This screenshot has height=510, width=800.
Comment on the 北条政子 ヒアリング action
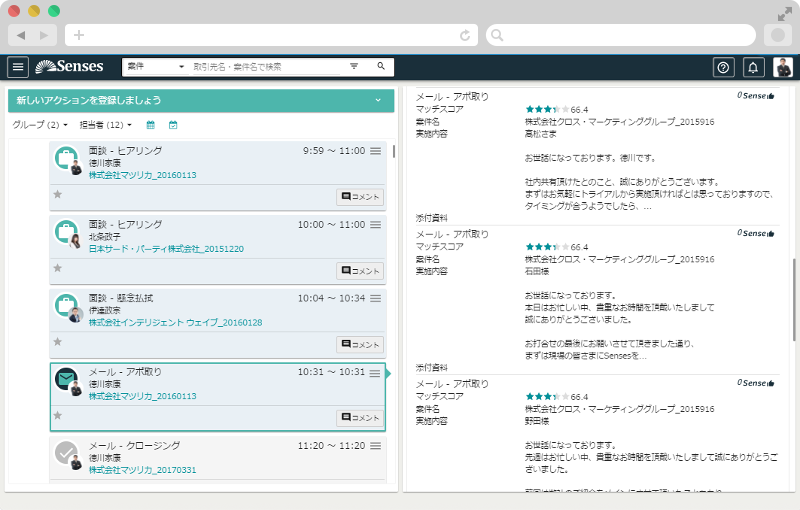pos(360,271)
